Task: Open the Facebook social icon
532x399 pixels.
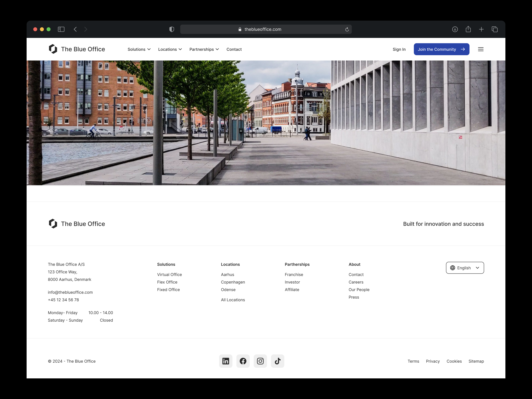Action: click(243, 361)
